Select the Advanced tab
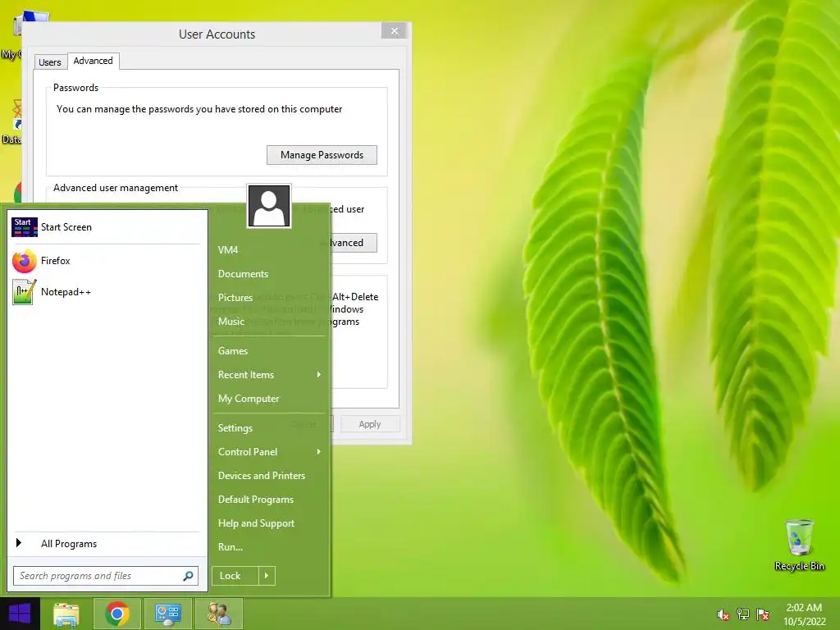This screenshot has width=840, height=630. (94, 61)
